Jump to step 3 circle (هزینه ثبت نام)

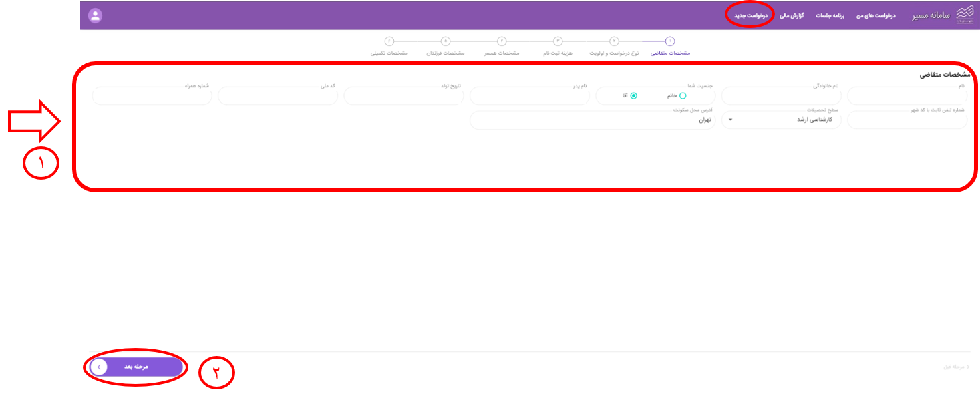[558, 41]
